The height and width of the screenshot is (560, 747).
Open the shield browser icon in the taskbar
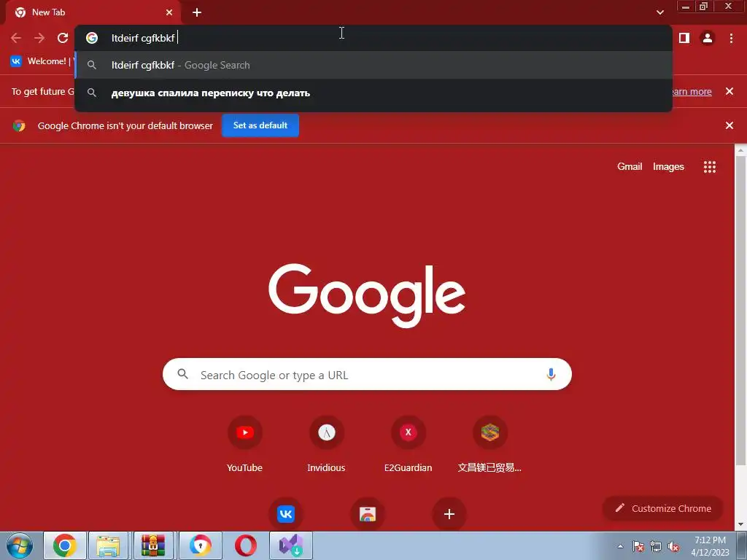(200, 545)
